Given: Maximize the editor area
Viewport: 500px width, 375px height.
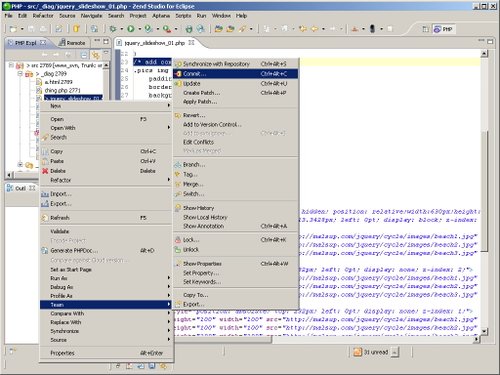Looking at the screenshot, I should [x=490, y=42].
